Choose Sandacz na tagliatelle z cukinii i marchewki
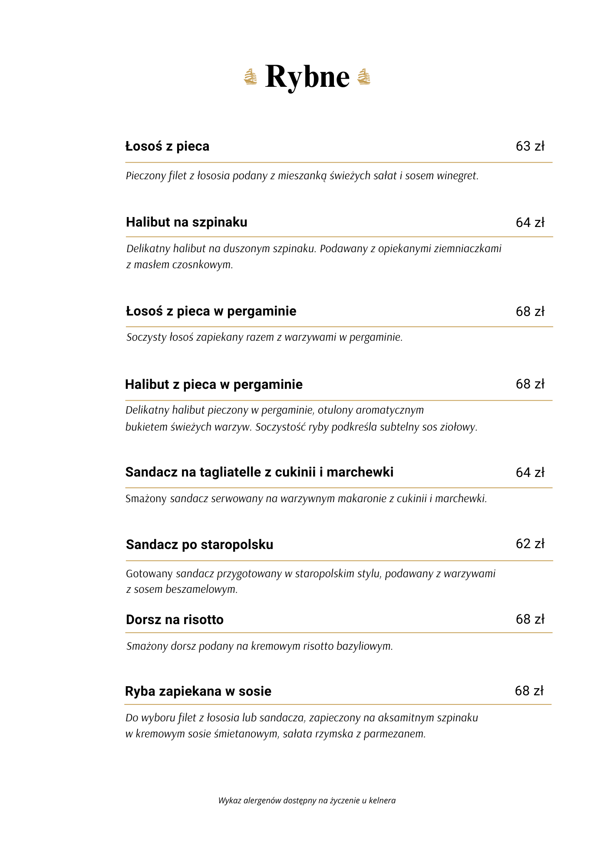Image resolution: width=614 pixels, height=868 pixels. coord(259,472)
